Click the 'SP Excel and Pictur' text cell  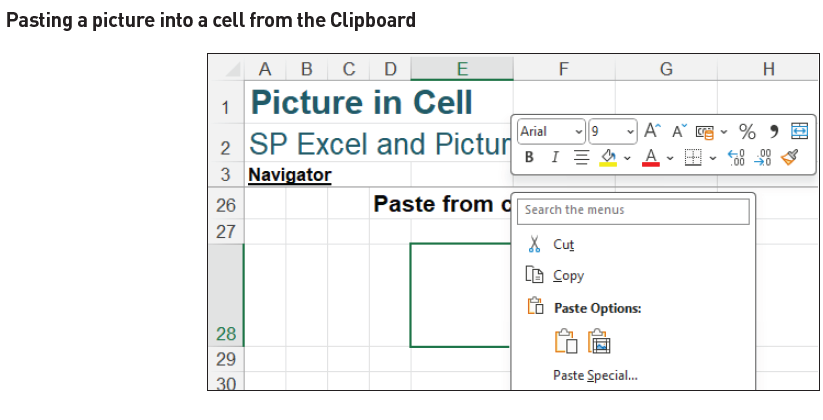(x=381, y=143)
